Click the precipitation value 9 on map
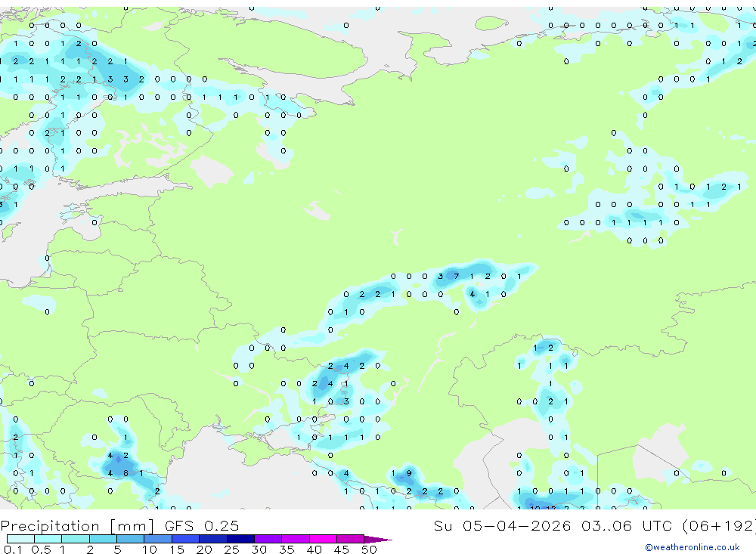The width and height of the screenshot is (756, 554). coord(409,473)
